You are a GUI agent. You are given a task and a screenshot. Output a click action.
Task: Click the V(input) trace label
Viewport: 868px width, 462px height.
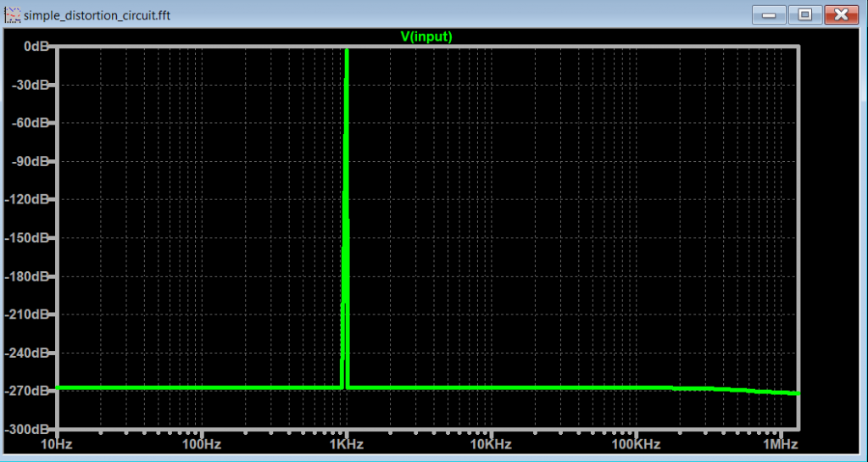point(426,36)
